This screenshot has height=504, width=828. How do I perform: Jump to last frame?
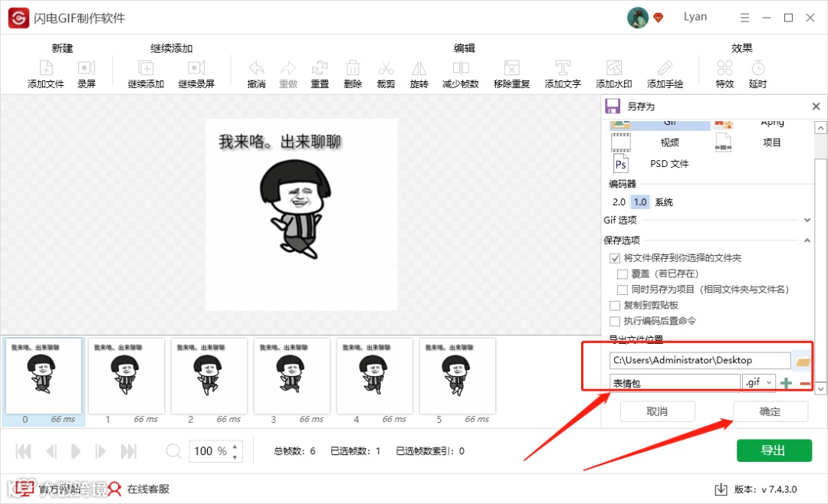pyautogui.click(x=128, y=451)
